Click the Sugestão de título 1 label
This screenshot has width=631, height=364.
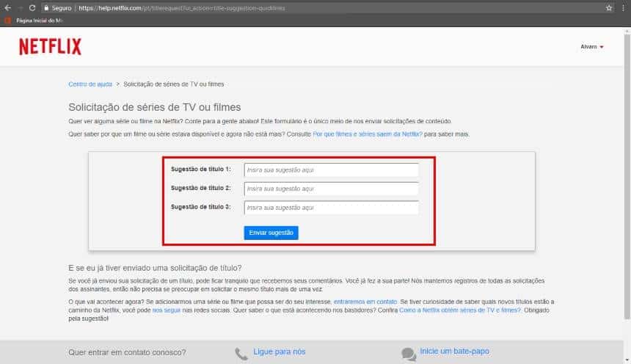[x=201, y=169]
